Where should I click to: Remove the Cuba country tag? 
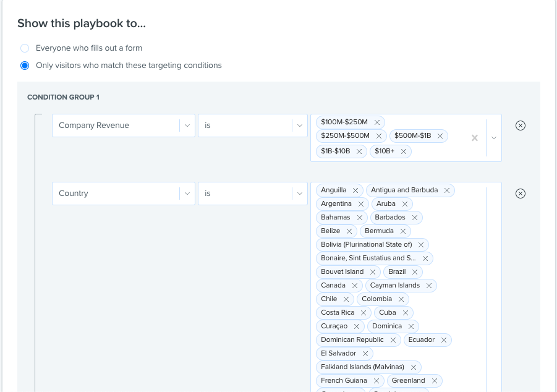(406, 313)
